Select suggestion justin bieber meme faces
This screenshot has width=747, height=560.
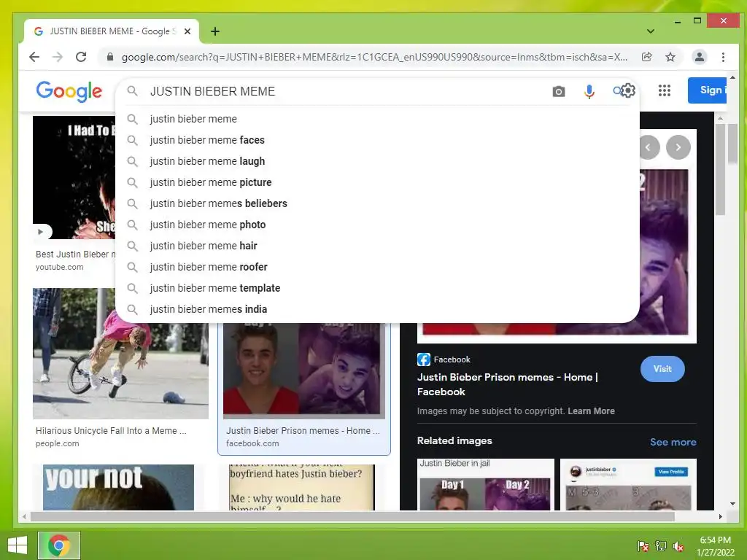(377, 140)
